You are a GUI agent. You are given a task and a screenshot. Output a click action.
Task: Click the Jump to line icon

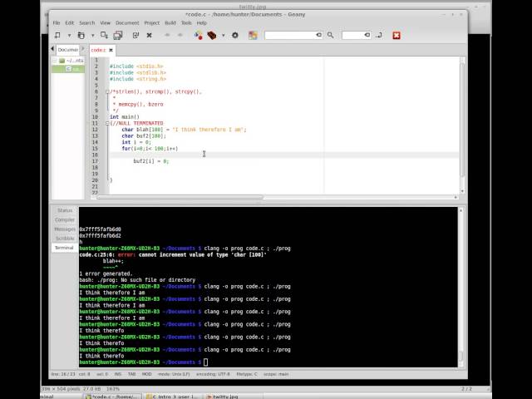[x=379, y=35]
